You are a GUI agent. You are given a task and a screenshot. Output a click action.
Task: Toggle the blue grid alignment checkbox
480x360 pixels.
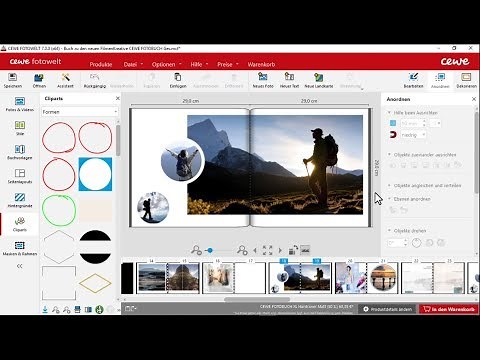[x=393, y=123]
